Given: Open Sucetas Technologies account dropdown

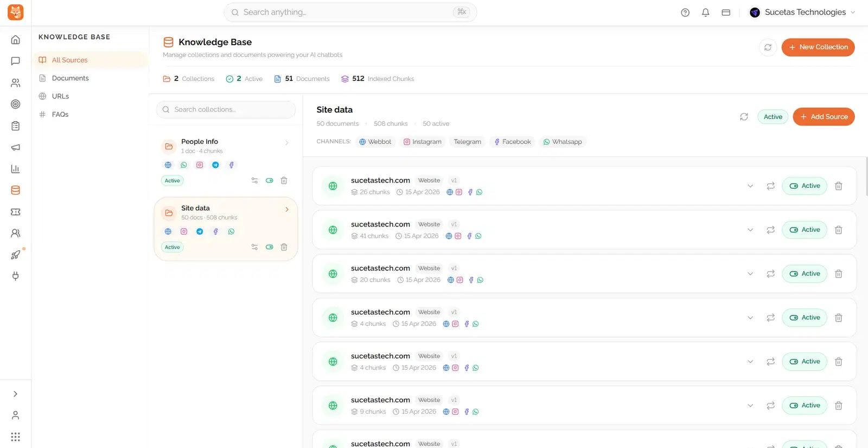Looking at the screenshot, I should tap(802, 12).
